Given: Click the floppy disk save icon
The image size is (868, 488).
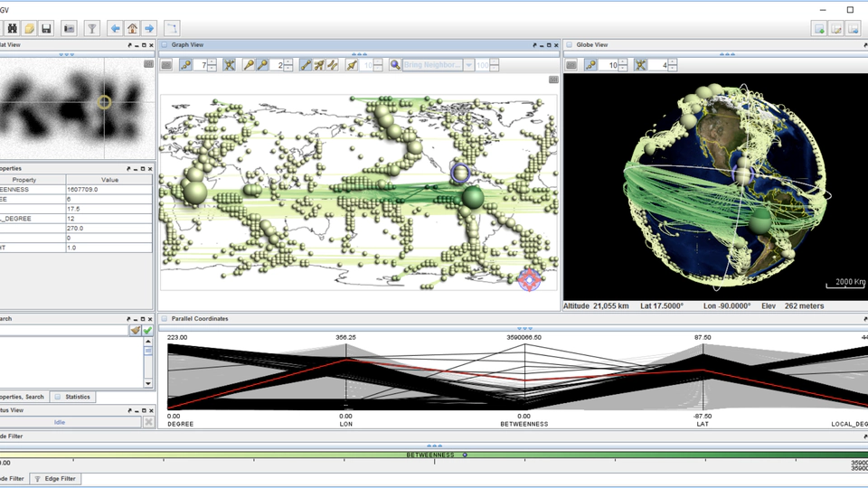Looking at the screenshot, I should point(46,28).
